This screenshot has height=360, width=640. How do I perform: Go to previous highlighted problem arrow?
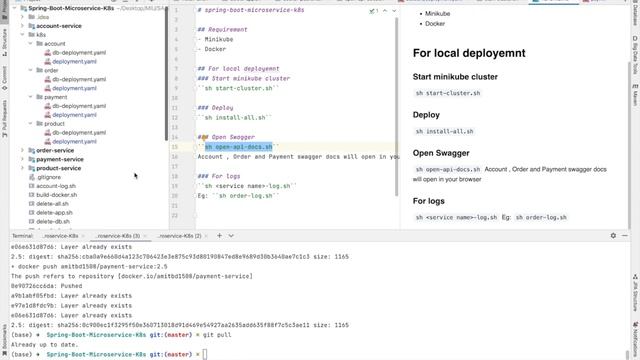[385, 11]
